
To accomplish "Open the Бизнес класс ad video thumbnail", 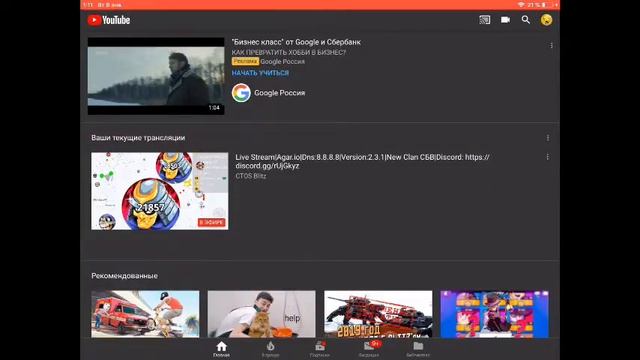I will coord(156,76).
